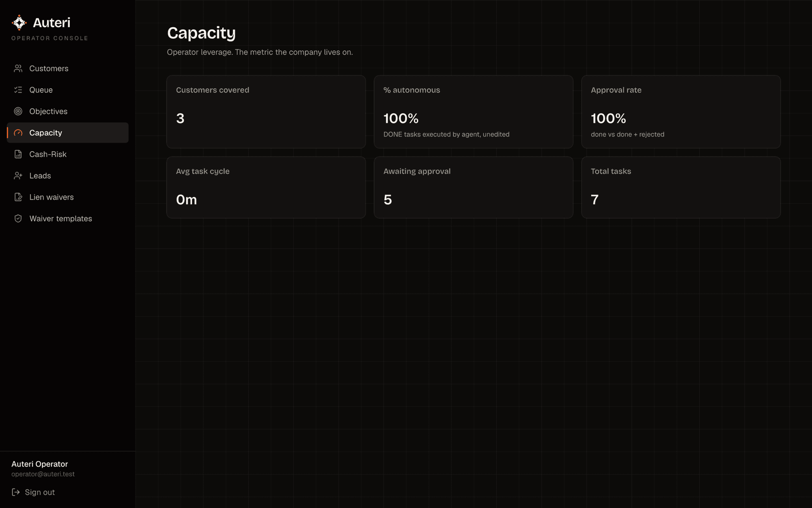Screen dimensions: 812x508
Task: Click the 'DONE tasks executed by agent' caption
Action: (x=446, y=135)
